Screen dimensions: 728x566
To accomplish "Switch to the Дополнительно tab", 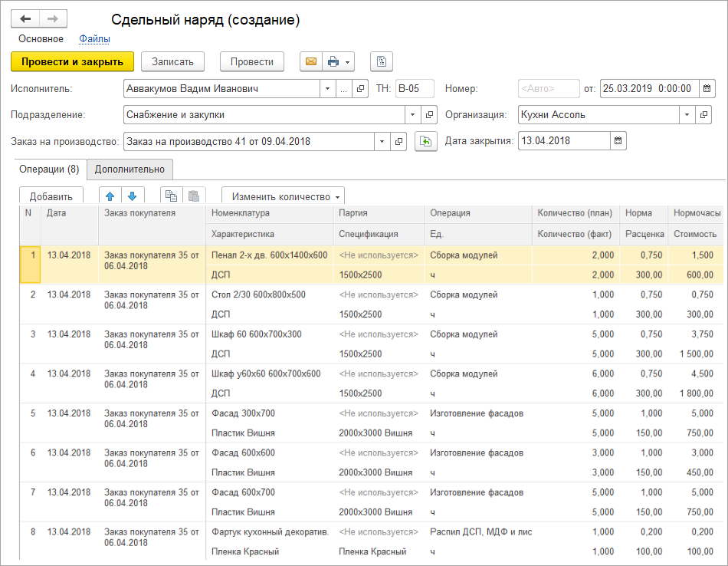I will [x=130, y=169].
